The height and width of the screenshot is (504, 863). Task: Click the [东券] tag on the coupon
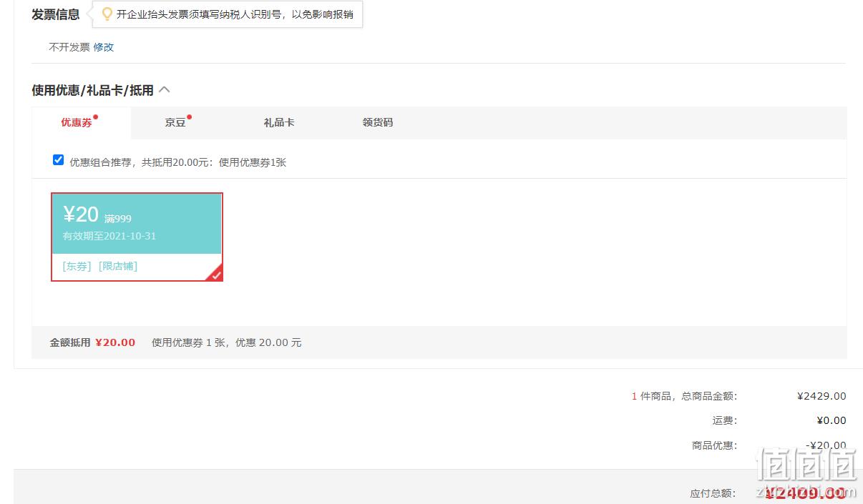(x=77, y=266)
